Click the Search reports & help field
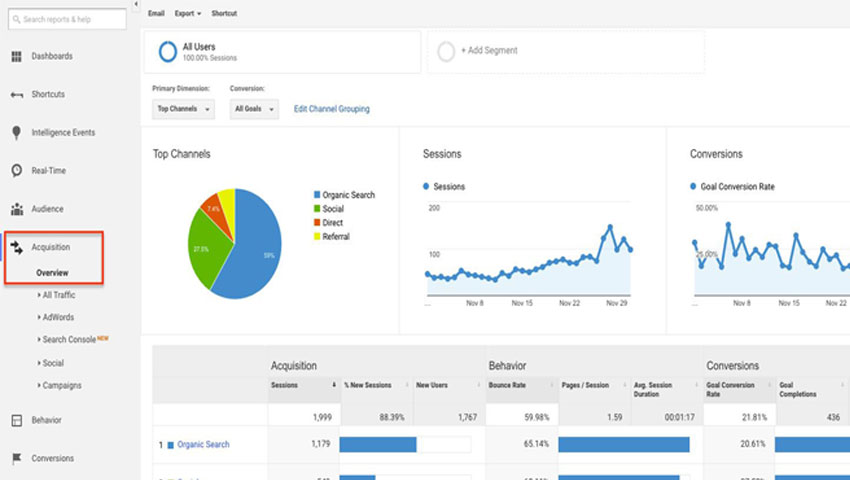Image resolution: width=850 pixels, height=480 pixels. (x=66, y=19)
